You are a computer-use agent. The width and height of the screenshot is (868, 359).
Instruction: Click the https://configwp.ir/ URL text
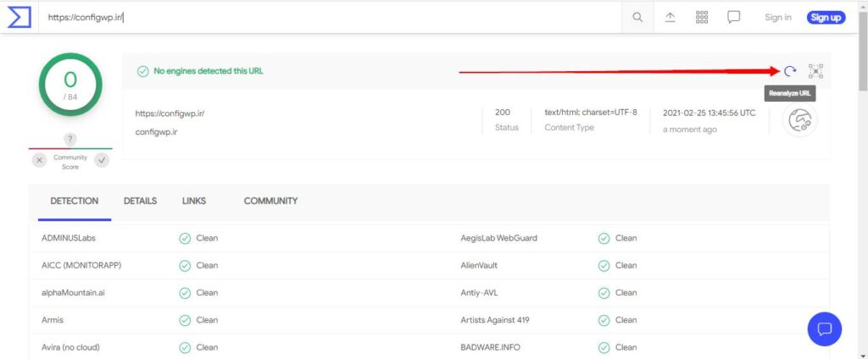coord(170,113)
